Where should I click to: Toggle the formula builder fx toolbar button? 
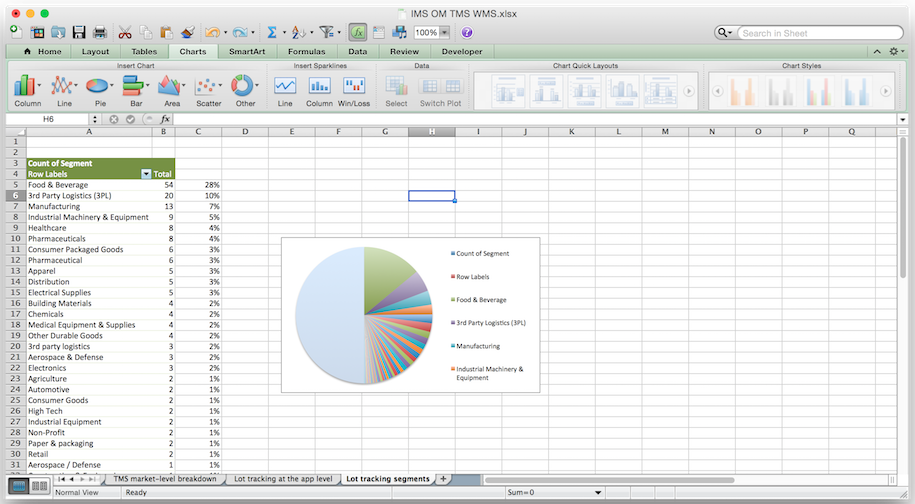coord(357,33)
